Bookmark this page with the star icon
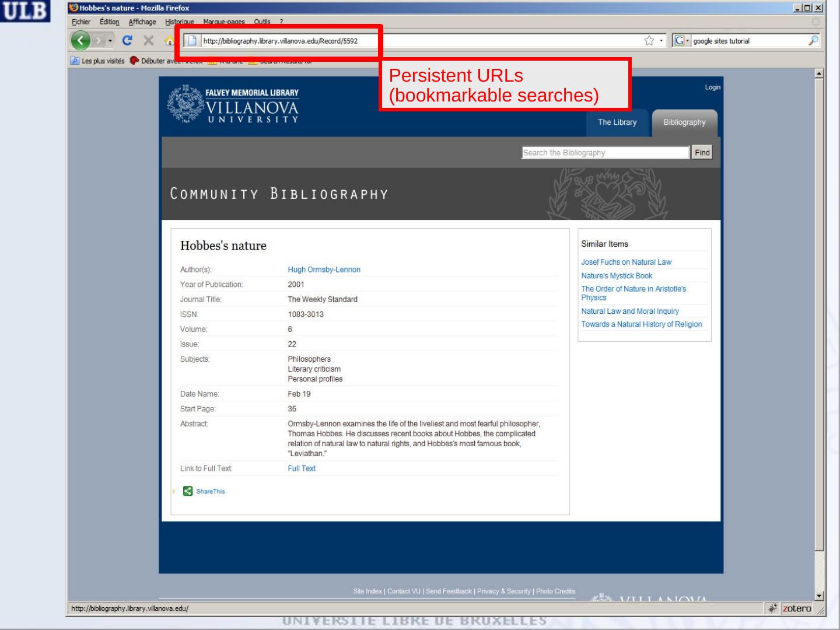 649,40
